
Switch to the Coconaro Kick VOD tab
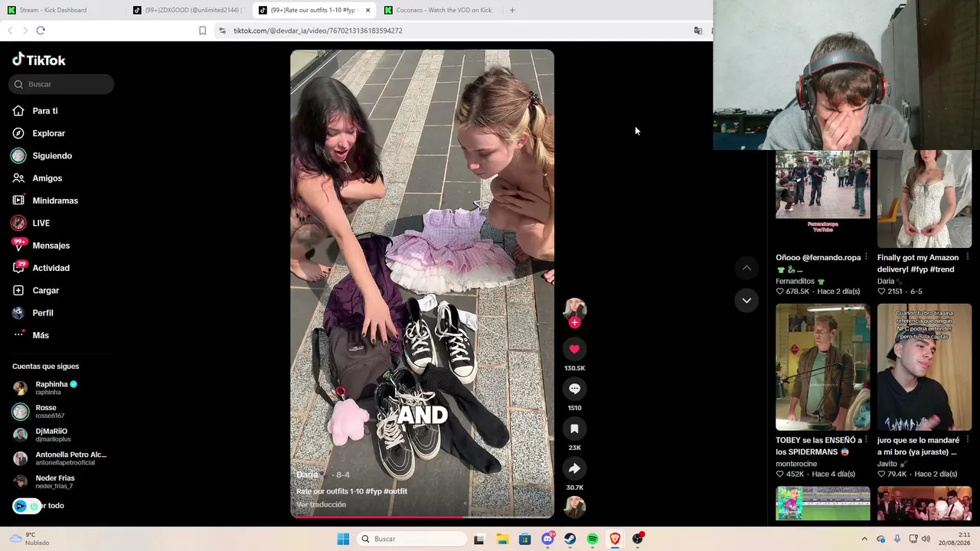point(438,10)
